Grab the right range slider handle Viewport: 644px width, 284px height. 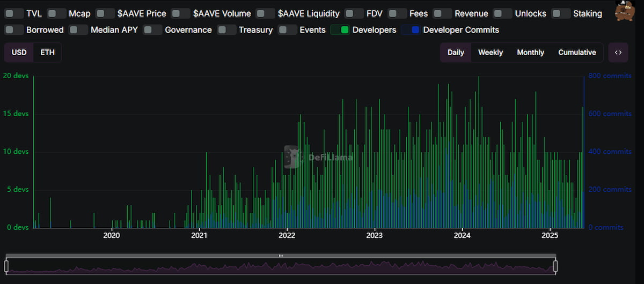click(x=555, y=266)
